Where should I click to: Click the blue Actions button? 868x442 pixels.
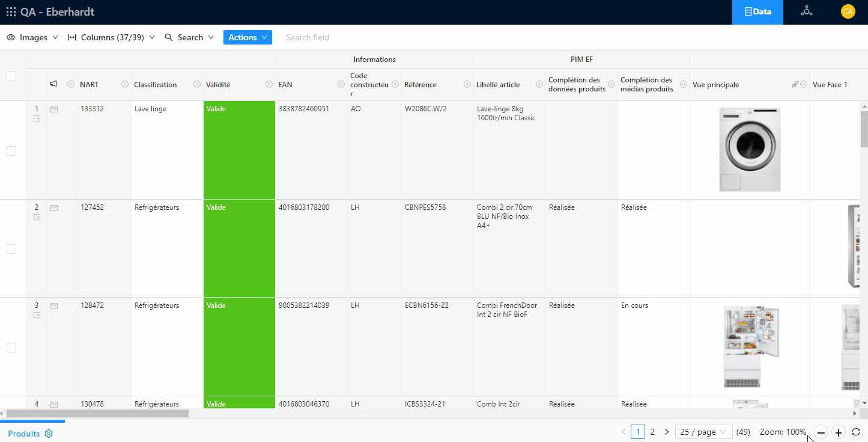tap(247, 37)
